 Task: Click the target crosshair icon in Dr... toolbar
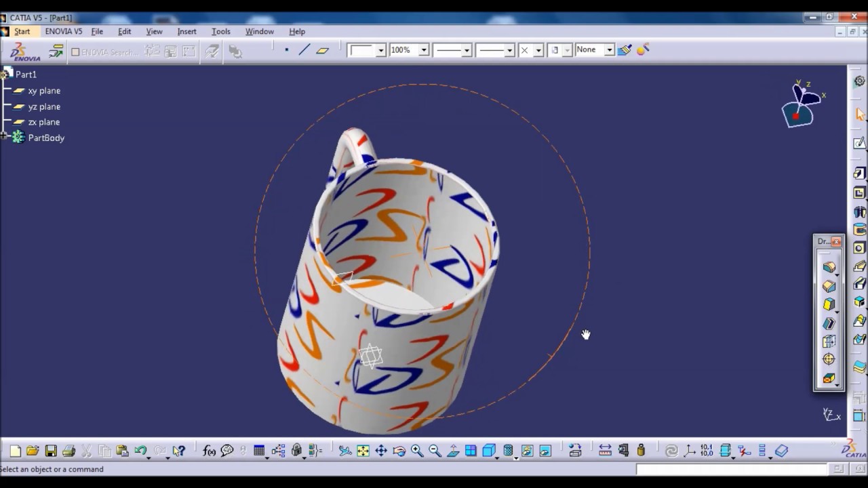click(x=829, y=359)
